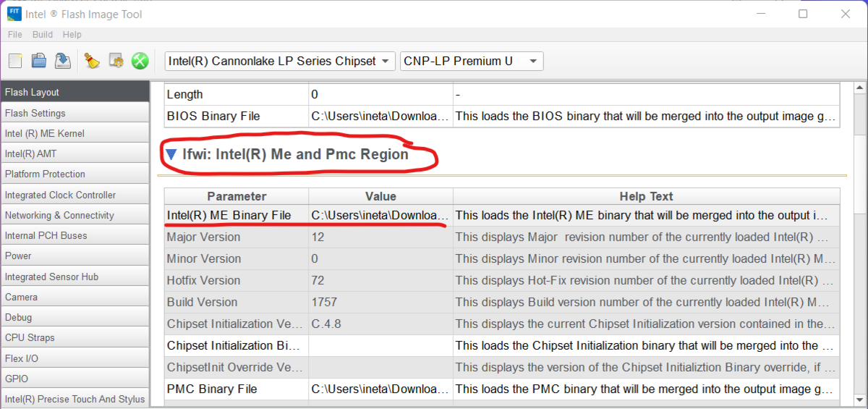Click the BIOS Binary File path value
868x409 pixels.
380,116
